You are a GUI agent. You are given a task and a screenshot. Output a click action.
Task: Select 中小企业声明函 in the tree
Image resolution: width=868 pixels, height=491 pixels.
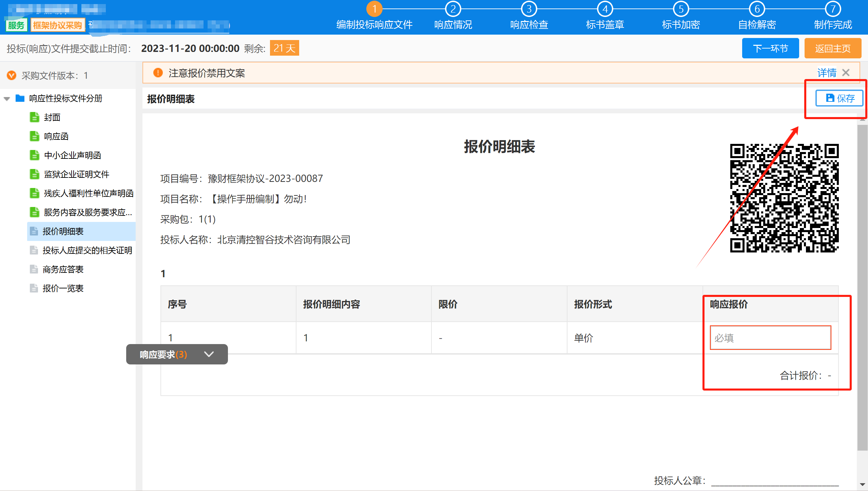[x=73, y=155]
